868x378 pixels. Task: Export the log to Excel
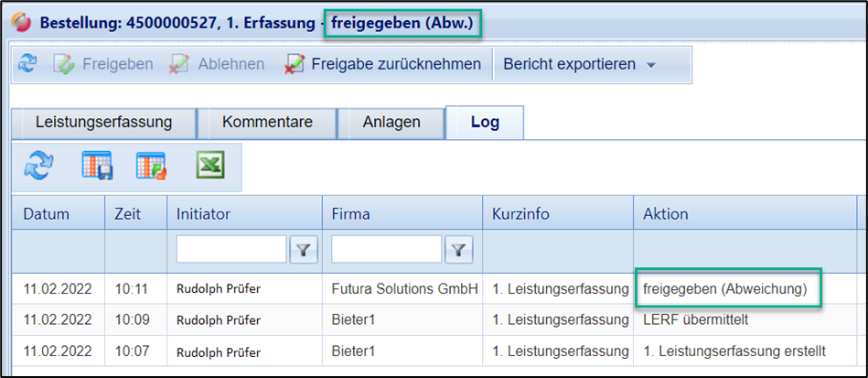210,167
